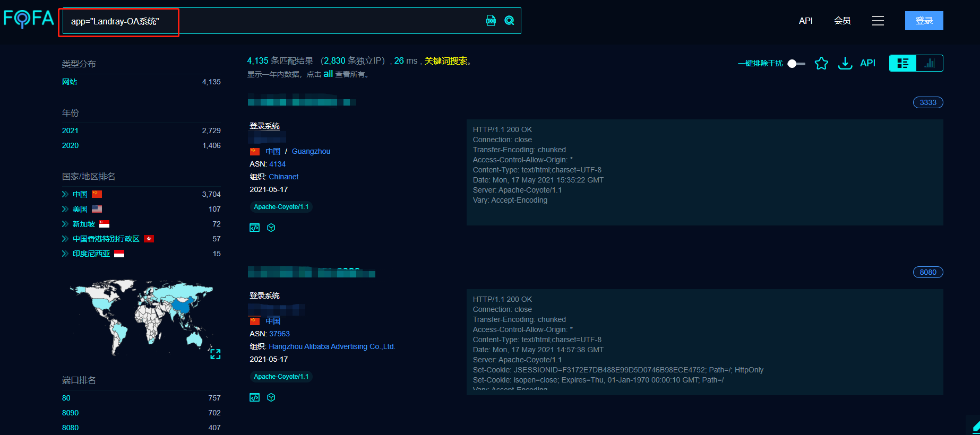Screen dimensions: 980x435
Task: Click the 'all' link to view all data
Action: pyautogui.click(x=328, y=74)
